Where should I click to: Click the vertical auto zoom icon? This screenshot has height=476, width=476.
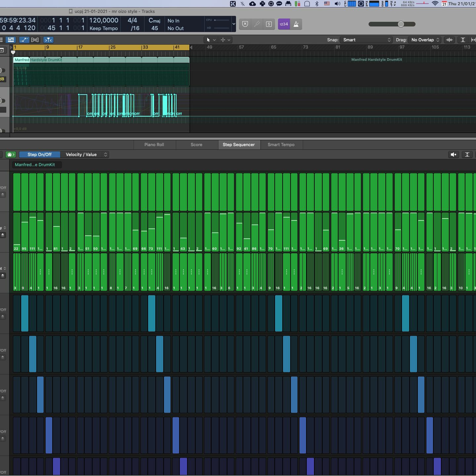(x=463, y=40)
